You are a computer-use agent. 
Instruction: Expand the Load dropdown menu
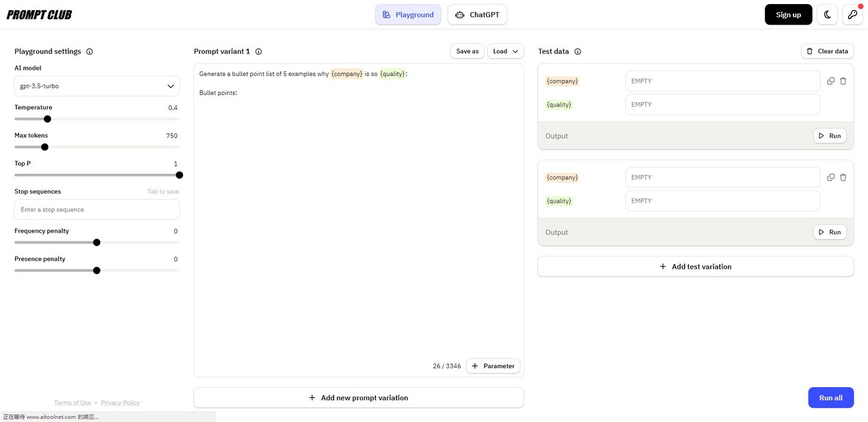click(x=505, y=51)
